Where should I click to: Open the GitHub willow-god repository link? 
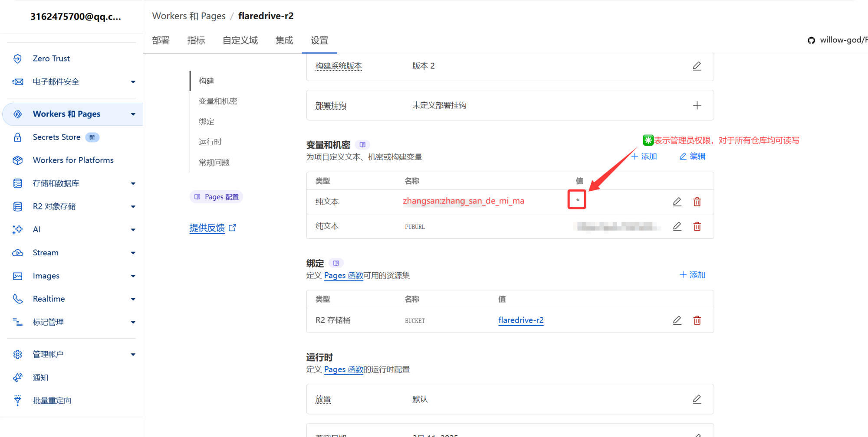tap(837, 40)
